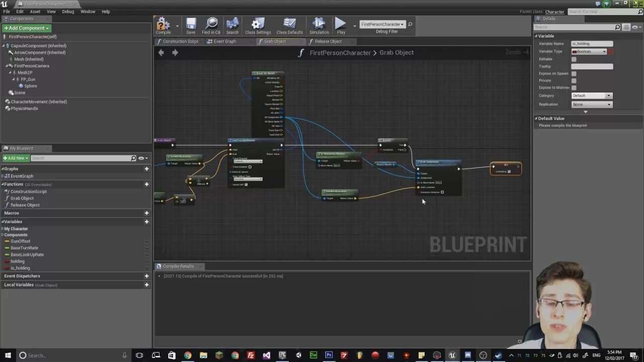The height and width of the screenshot is (362, 644).
Task: Click the Search binoculars icon
Action: (232, 24)
